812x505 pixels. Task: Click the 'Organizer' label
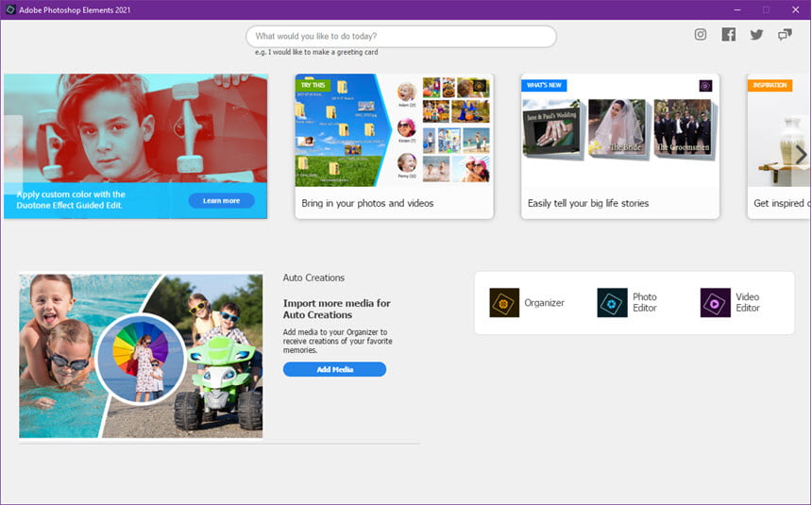point(544,302)
